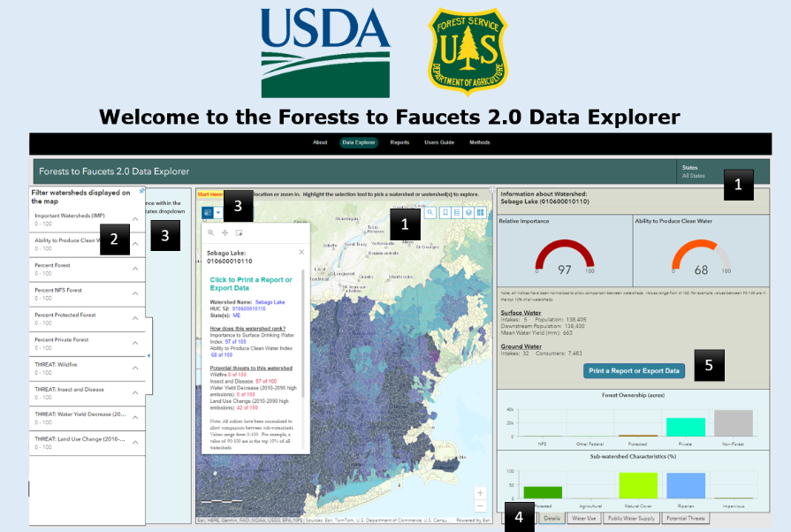Click the popup's Click to Print a Report link

(251, 284)
